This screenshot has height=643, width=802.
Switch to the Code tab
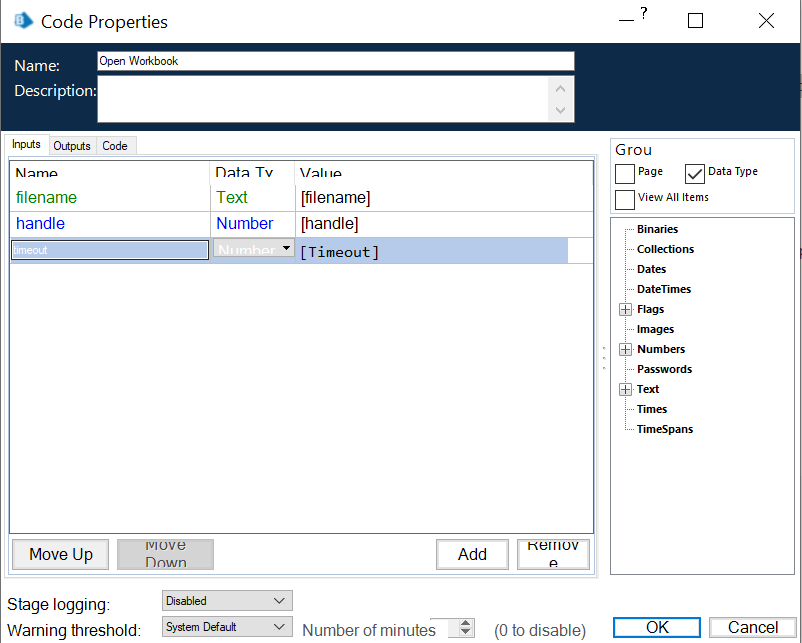[x=115, y=146]
